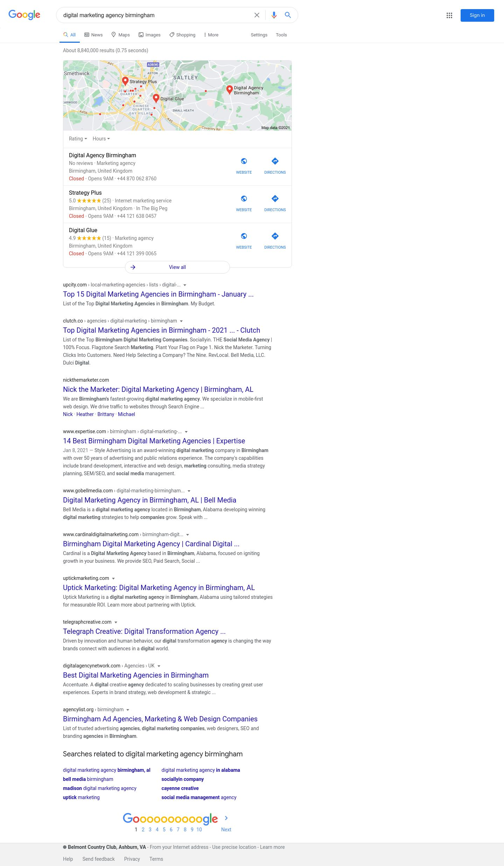
Task: Click the Website globe icon for Digital Glue
Action: coord(244,236)
